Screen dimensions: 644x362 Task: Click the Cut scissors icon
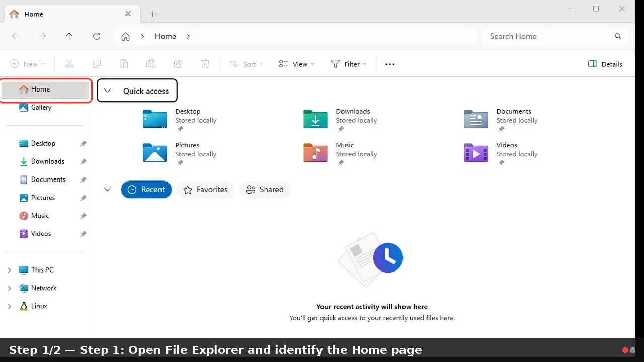[x=69, y=64]
